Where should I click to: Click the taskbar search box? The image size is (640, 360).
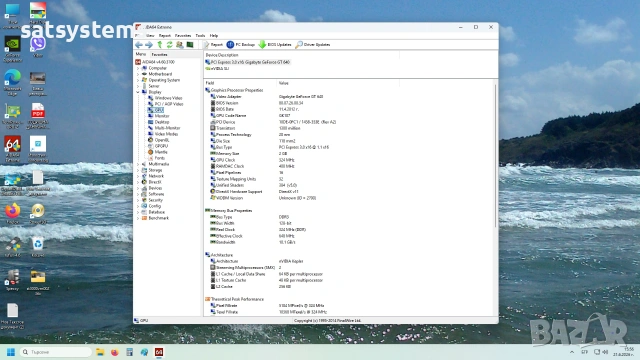(x=56, y=352)
